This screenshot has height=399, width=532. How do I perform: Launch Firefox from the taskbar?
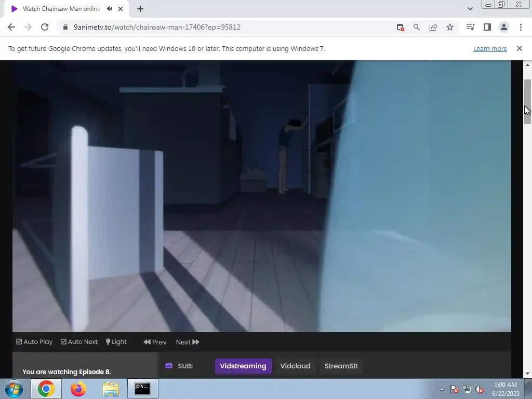[78, 389]
